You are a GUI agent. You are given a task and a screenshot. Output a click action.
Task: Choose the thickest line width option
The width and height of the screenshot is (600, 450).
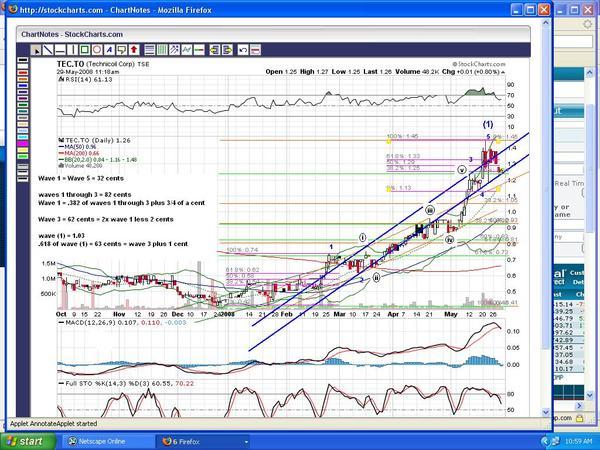tap(23, 179)
